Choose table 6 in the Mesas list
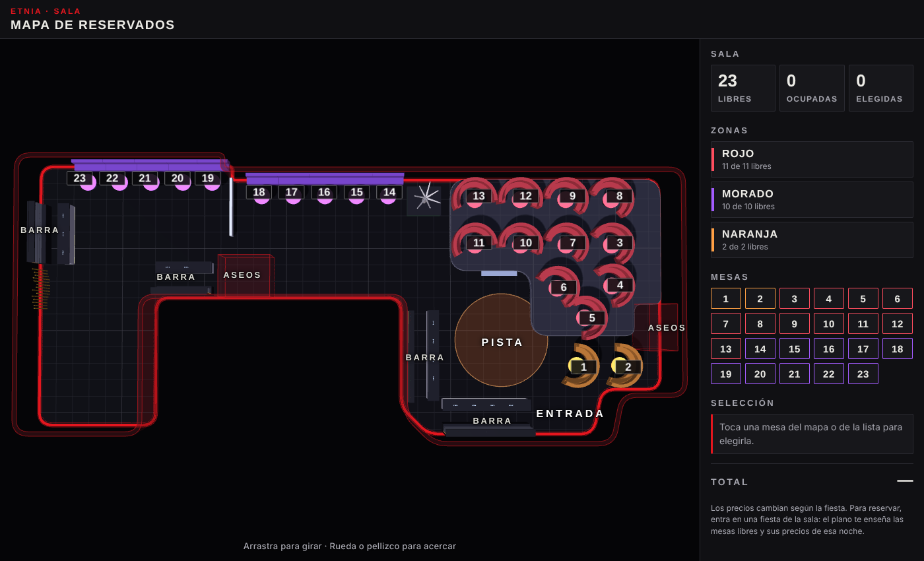 (x=898, y=298)
